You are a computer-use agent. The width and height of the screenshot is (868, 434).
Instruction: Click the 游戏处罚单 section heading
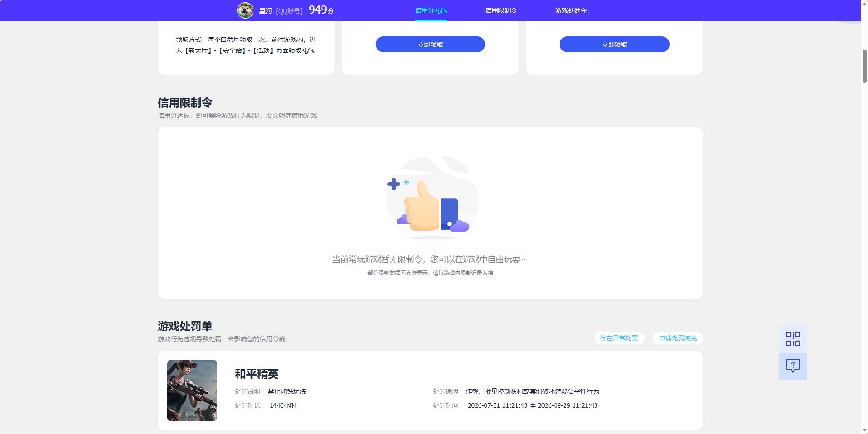coord(185,326)
